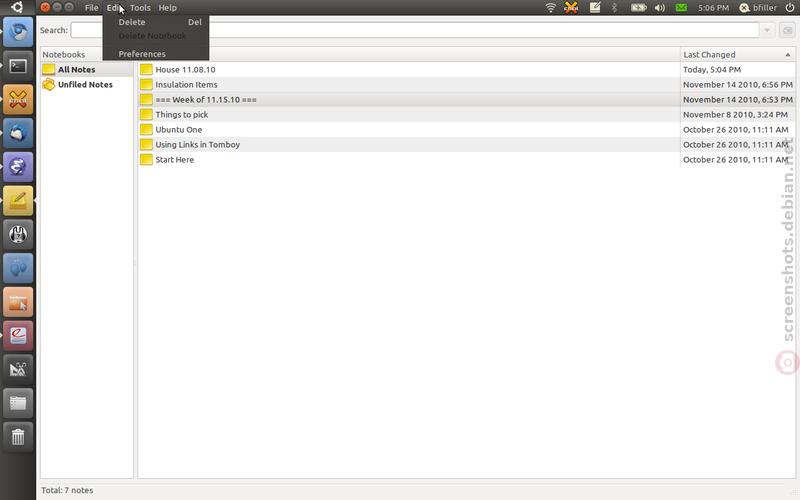
Task: Select the Tomboy notes launcher icon
Action: coord(18,201)
